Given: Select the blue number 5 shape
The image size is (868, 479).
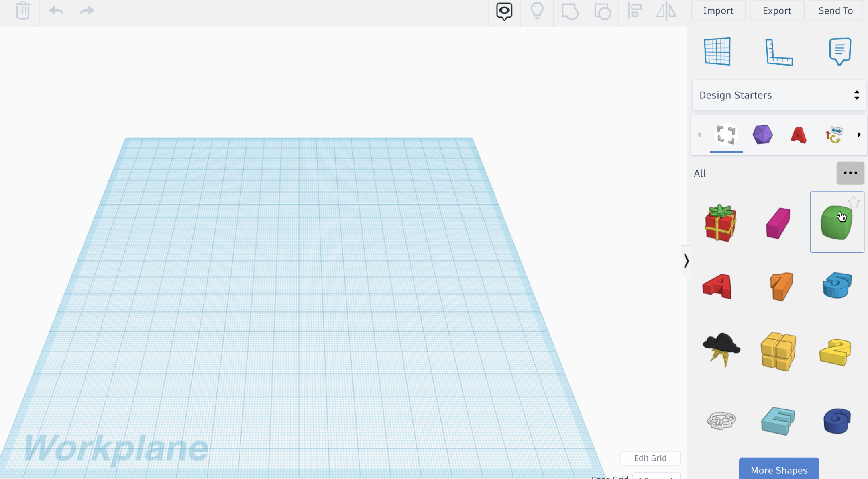Looking at the screenshot, I should 837,285.
